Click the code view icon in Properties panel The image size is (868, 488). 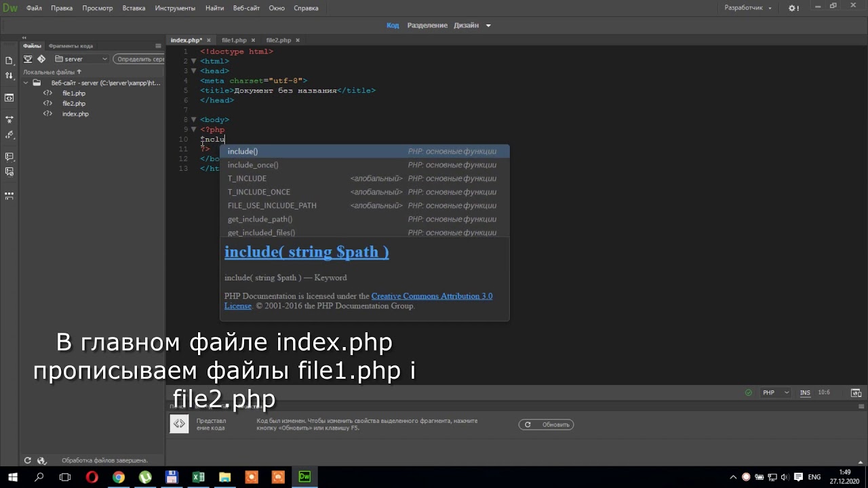[179, 424]
